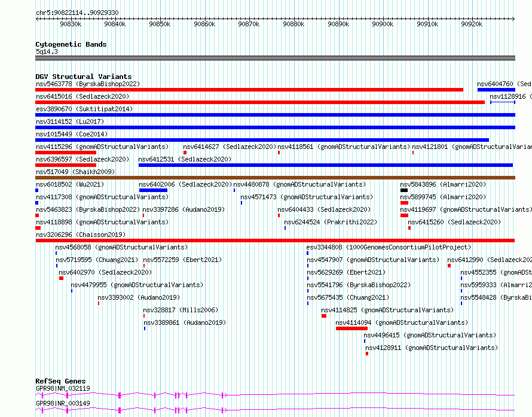Click variant nsv5572259 (Ebert2021)

click(x=182, y=260)
